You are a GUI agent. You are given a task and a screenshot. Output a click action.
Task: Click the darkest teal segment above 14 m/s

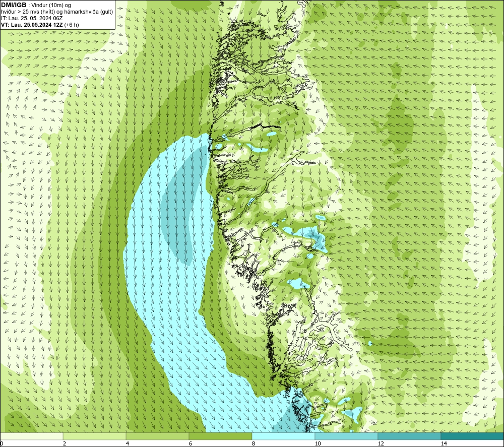click(473, 436)
